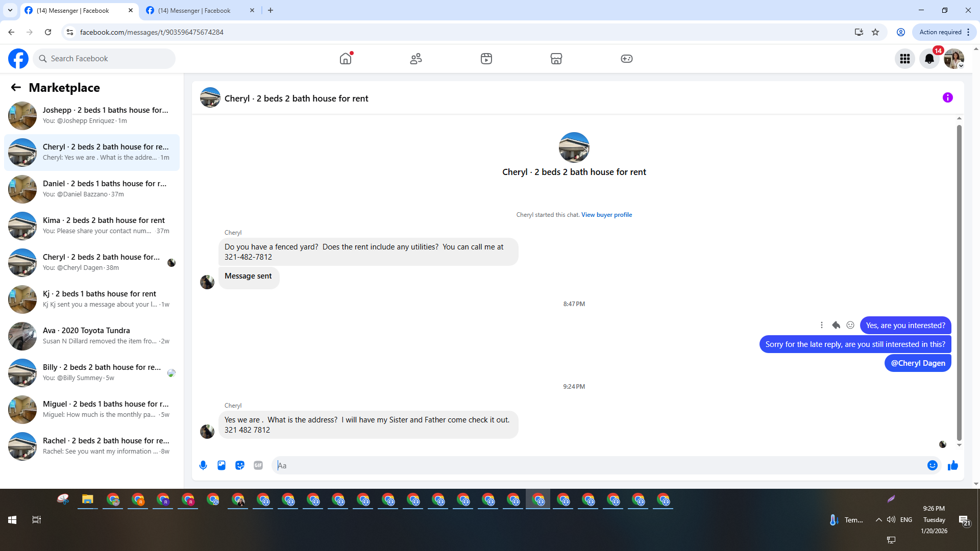Show hidden system tray icons
This screenshot has width=980, height=551.
(x=878, y=520)
